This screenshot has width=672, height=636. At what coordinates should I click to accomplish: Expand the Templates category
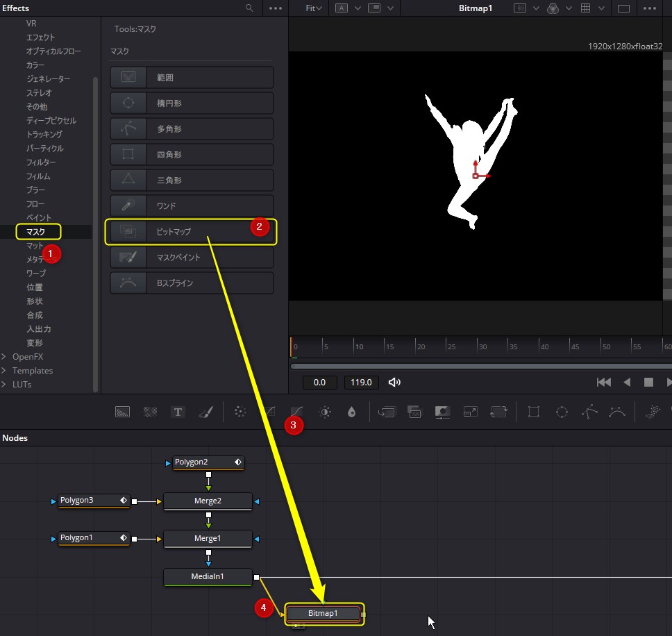[x=4, y=370]
